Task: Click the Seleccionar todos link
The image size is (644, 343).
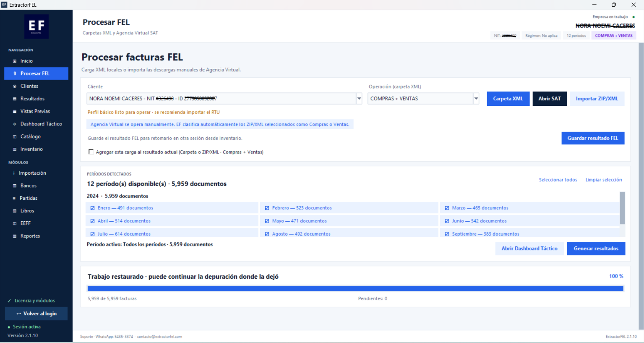Action: click(x=558, y=180)
